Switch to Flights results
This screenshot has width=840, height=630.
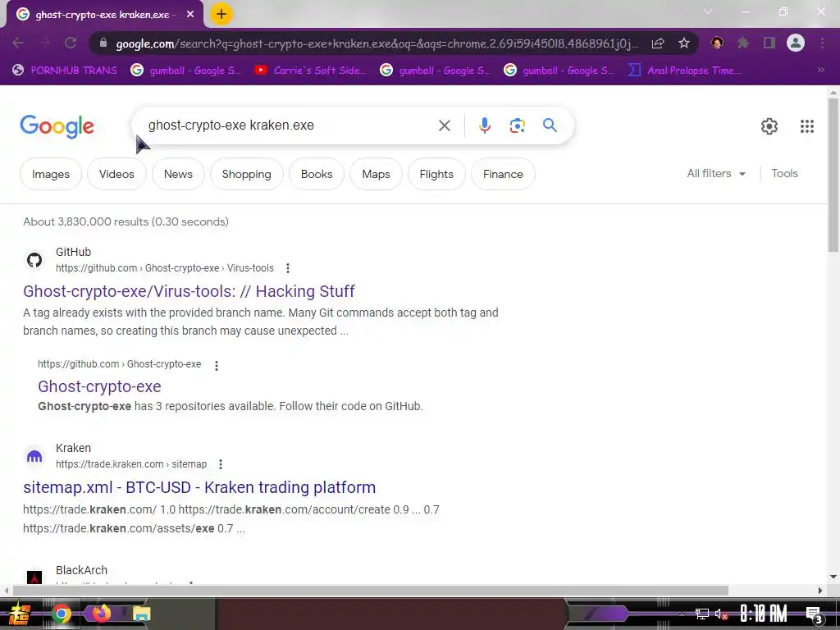436,174
